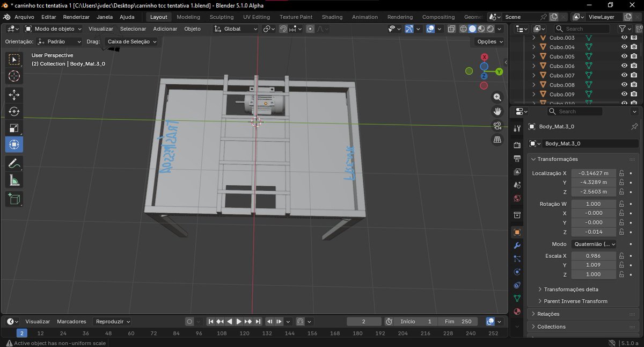Expand Parent Inverse Transform section
This screenshot has height=347, width=644.
575,301
